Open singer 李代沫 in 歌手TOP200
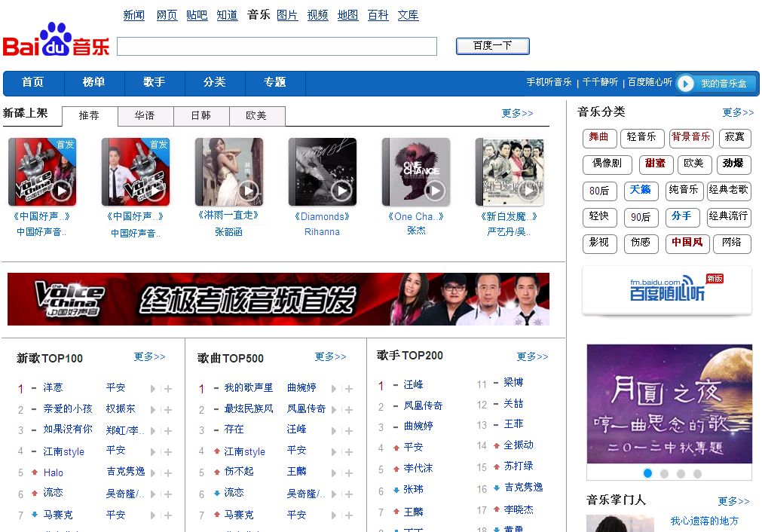The width and height of the screenshot is (762, 532). [418, 469]
